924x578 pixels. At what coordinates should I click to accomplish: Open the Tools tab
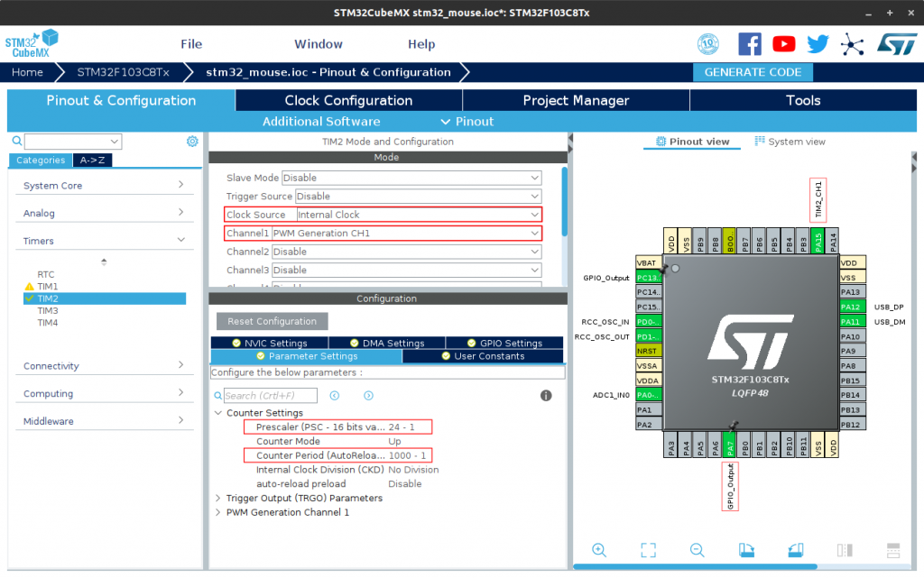coord(803,100)
